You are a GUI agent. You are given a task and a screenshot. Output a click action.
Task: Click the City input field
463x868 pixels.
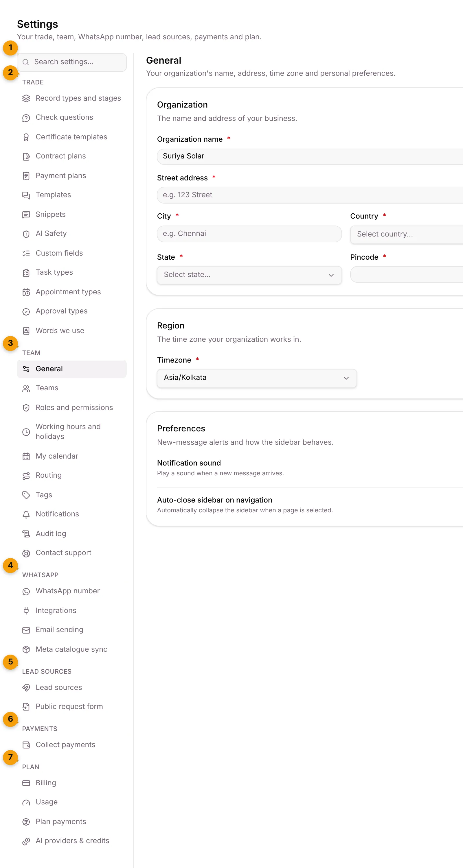pos(249,234)
